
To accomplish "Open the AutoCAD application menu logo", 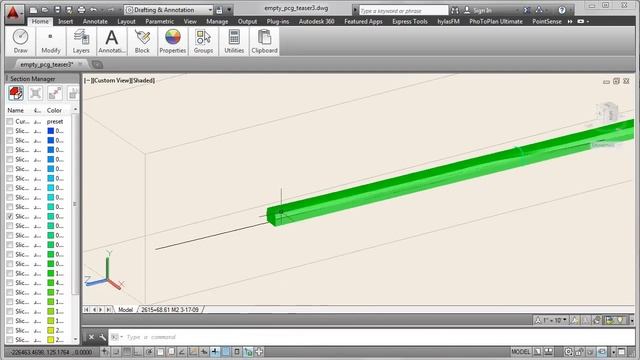I will [13, 13].
